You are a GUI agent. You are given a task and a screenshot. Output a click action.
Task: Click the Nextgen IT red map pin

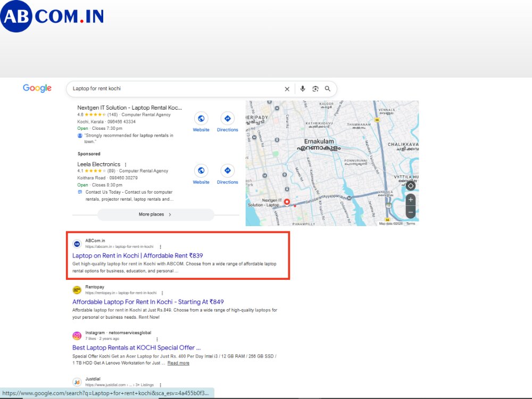pyautogui.click(x=287, y=202)
